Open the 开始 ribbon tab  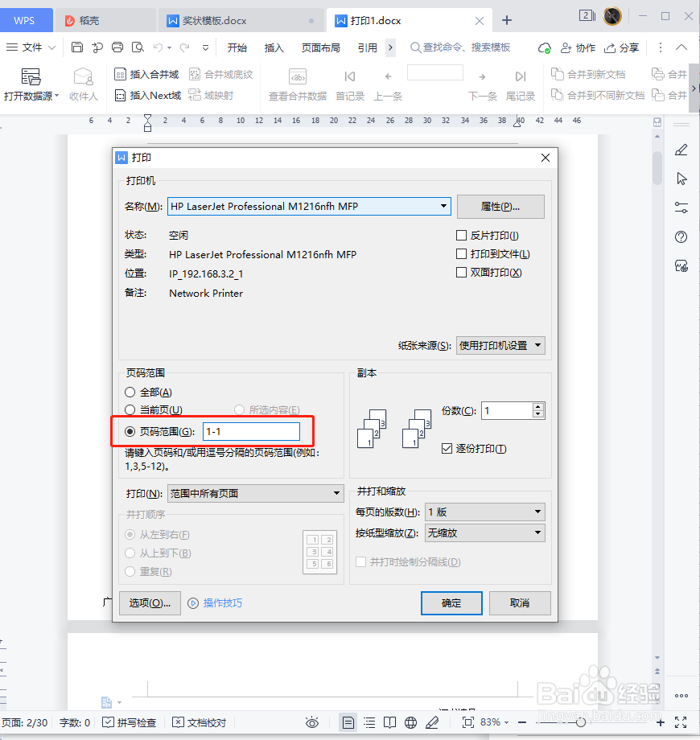[x=237, y=47]
